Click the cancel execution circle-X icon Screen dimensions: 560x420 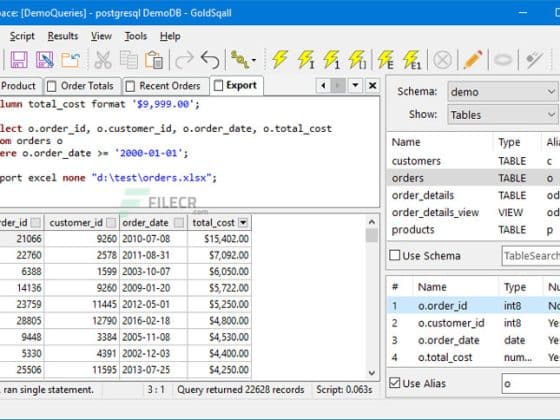(442, 60)
